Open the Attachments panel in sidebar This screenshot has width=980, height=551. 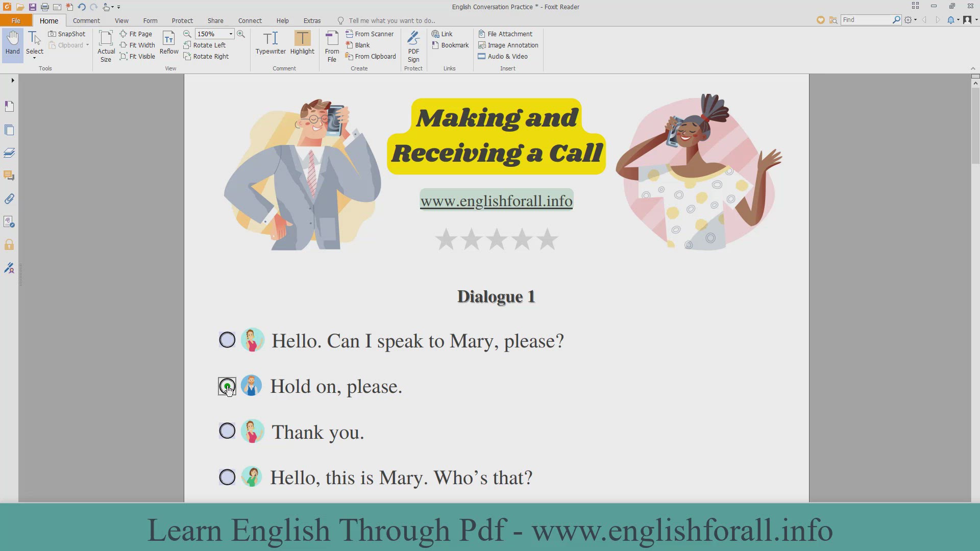pos(9,199)
